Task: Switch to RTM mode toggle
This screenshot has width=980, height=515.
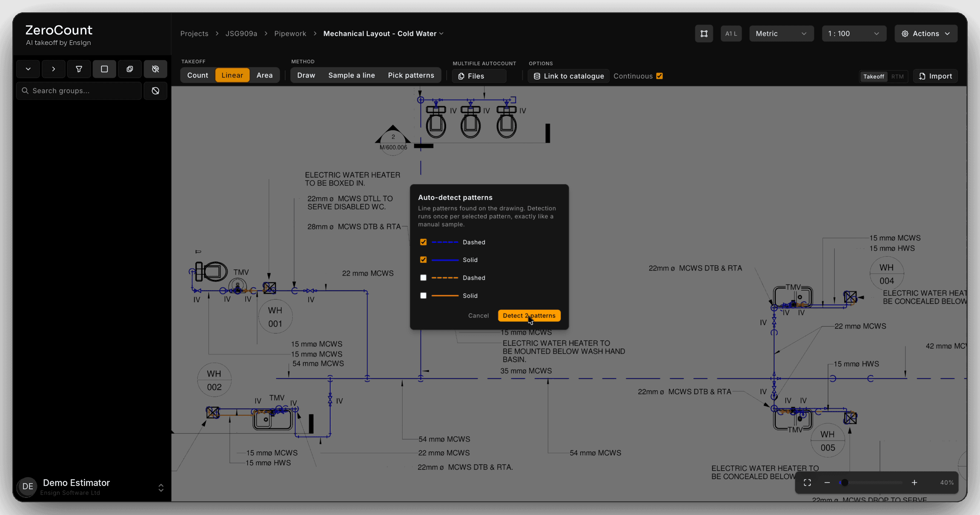Action: click(x=897, y=77)
